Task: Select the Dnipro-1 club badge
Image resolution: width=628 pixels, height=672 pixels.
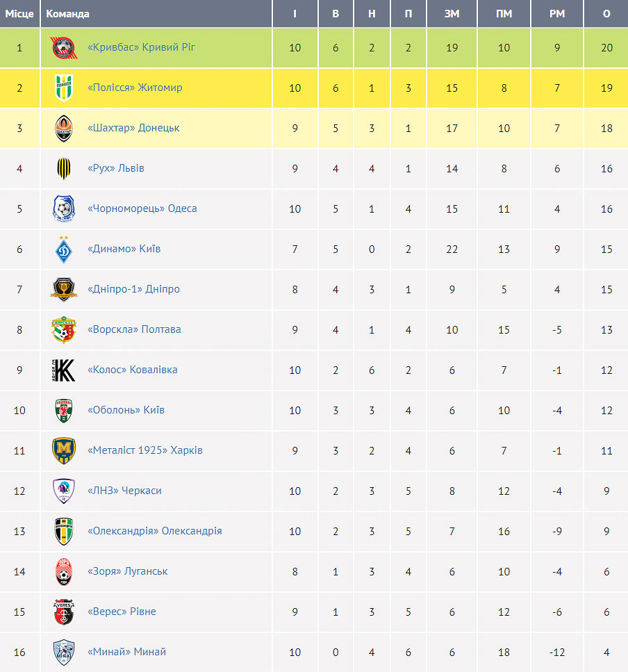Action: (x=64, y=289)
